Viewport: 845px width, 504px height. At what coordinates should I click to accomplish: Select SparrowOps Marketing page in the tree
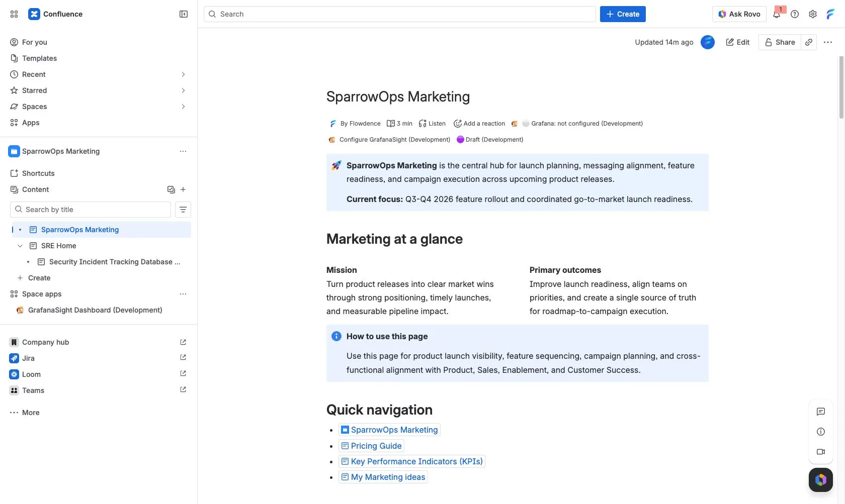pos(101,230)
